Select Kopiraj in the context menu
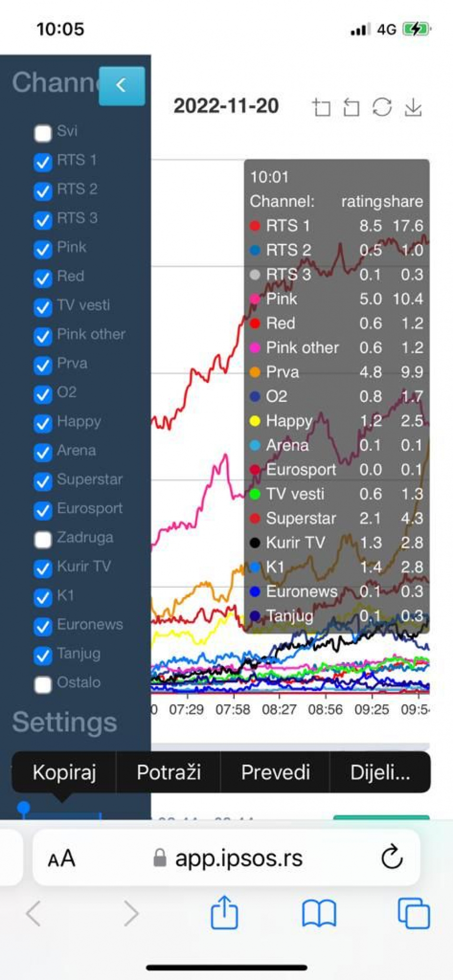 coord(64,772)
